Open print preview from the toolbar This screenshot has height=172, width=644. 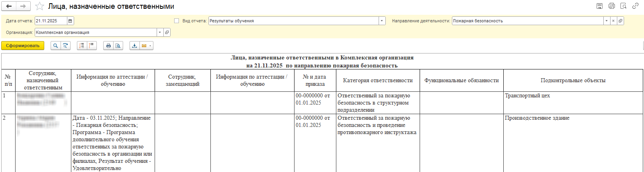point(118,46)
